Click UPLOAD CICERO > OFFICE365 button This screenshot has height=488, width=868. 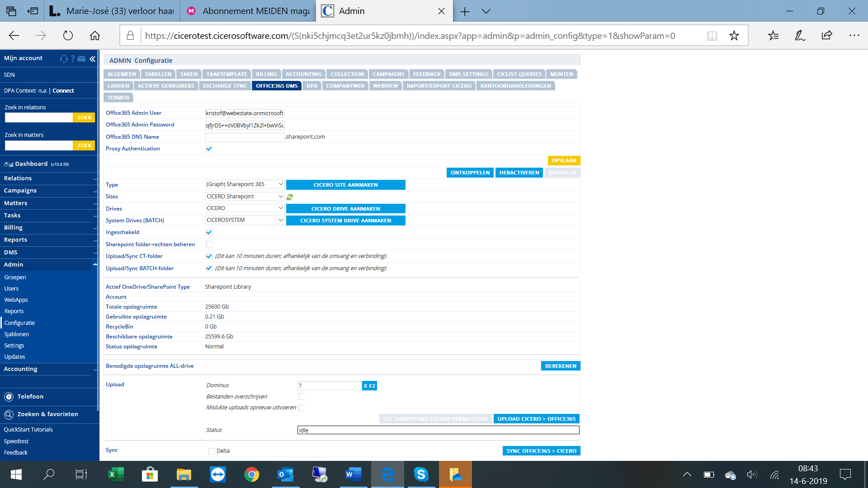[537, 419]
